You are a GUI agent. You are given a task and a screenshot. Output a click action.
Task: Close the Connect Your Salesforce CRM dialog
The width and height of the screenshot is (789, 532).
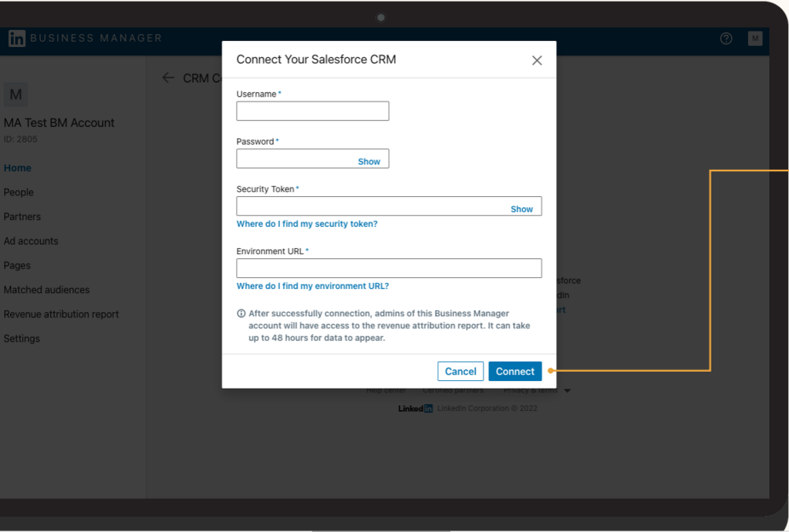(x=537, y=60)
